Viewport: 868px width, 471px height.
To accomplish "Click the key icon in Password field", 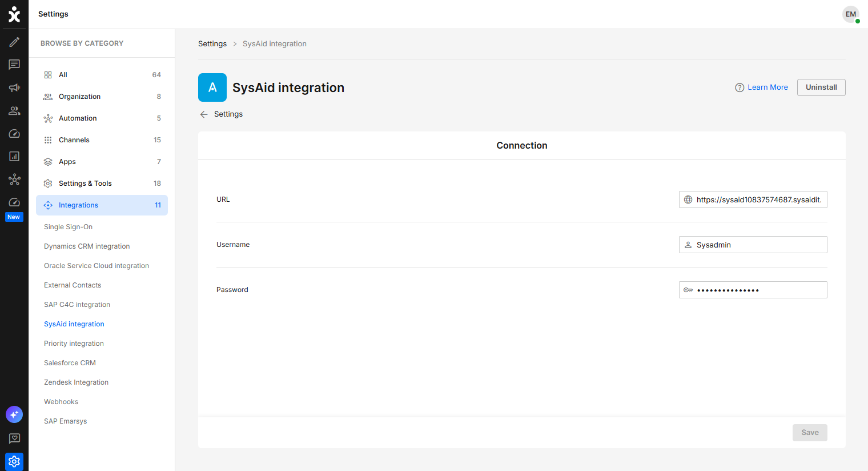I will coord(688,290).
